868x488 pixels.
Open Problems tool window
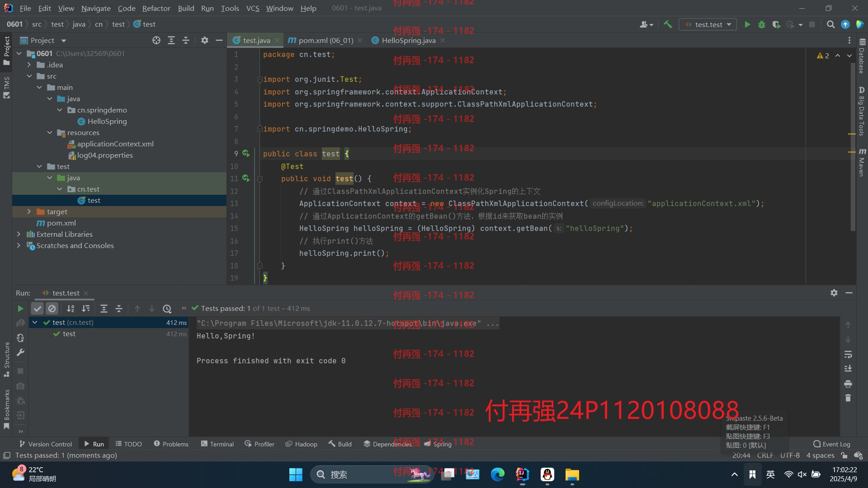171,444
